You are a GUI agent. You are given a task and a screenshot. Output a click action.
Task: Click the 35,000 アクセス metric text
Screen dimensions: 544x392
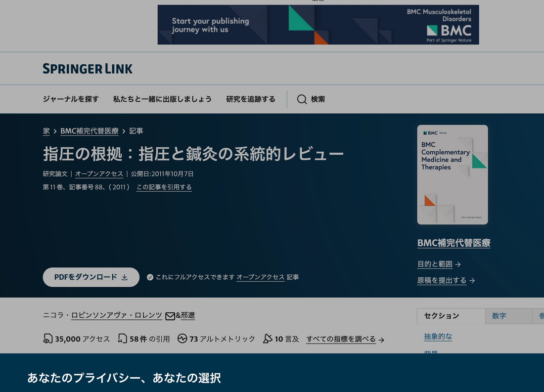[83, 339]
